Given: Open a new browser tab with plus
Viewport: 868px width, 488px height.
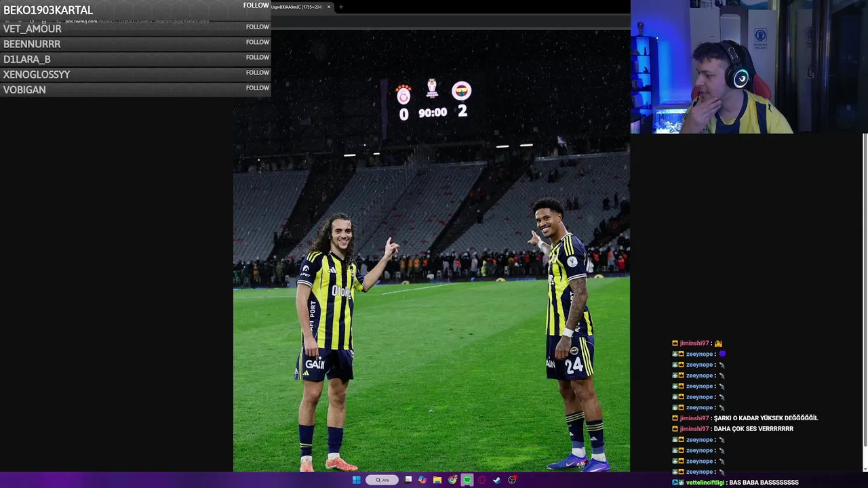Looking at the screenshot, I should [x=341, y=7].
